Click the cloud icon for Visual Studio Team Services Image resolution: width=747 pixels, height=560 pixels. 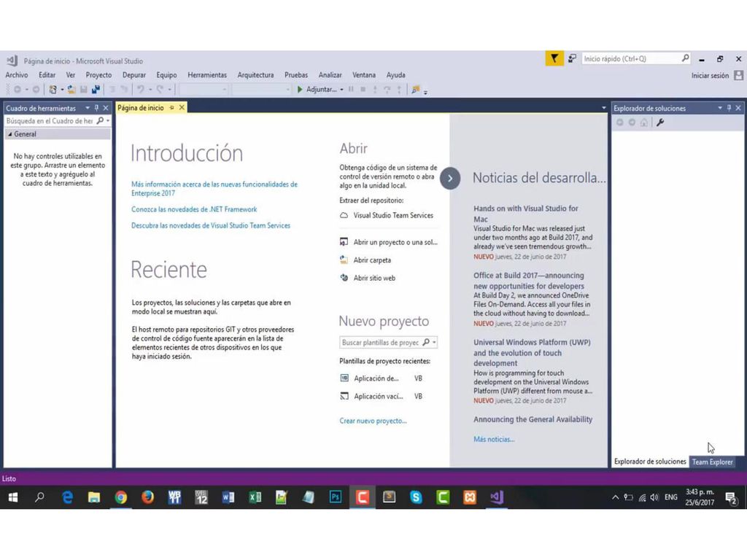click(344, 216)
